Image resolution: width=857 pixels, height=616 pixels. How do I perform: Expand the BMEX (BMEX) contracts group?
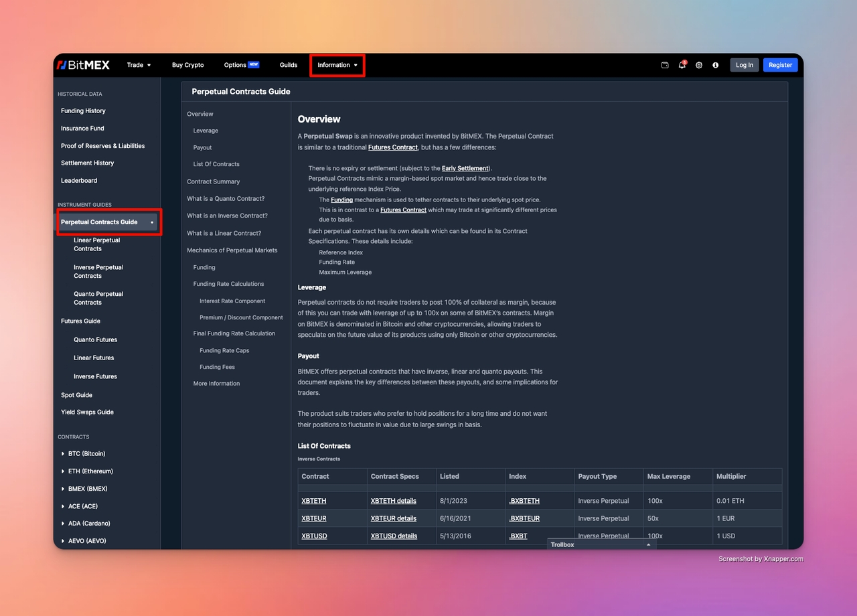(x=63, y=489)
